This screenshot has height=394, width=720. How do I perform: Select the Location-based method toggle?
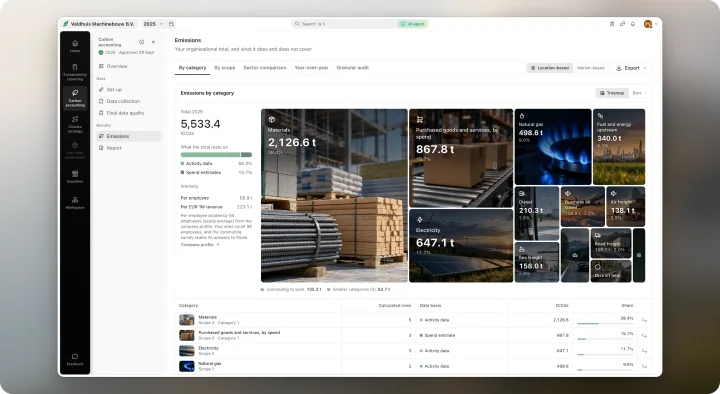click(550, 68)
